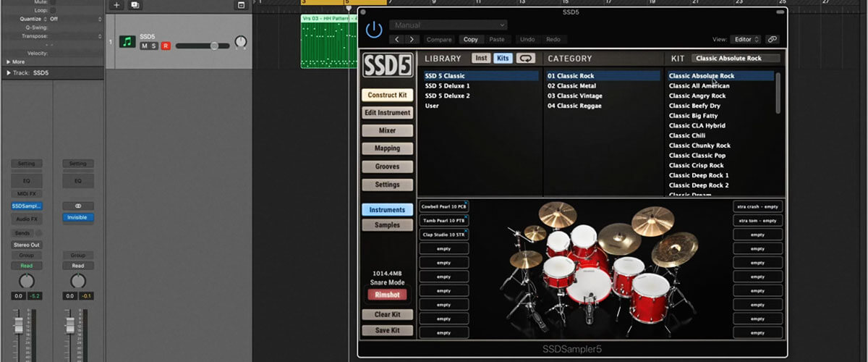Screen dimensions: 868x362
Task: Click the Kit name field Classic Absolute Rock
Action: tap(736, 59)
